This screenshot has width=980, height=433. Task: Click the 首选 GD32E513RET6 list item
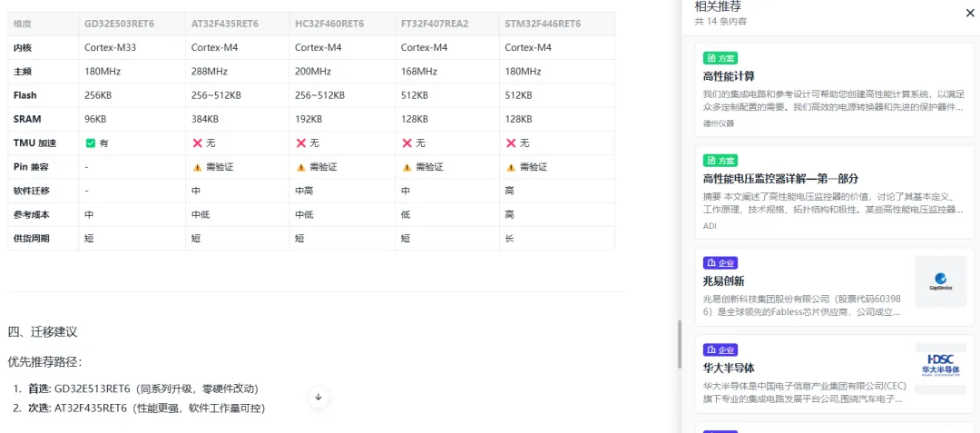(x=143, y=389)
